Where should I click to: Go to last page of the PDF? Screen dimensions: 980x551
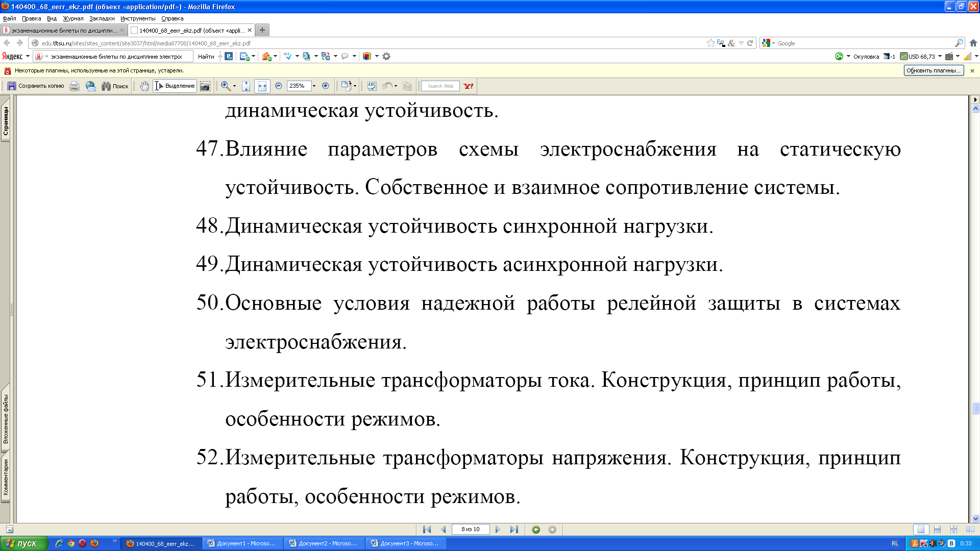514,530
